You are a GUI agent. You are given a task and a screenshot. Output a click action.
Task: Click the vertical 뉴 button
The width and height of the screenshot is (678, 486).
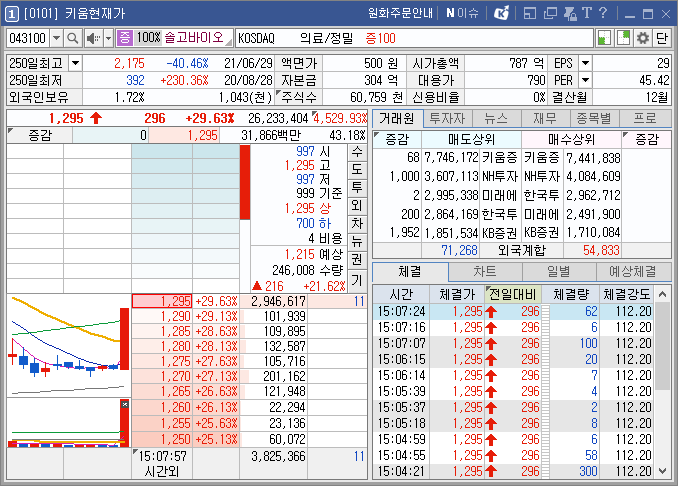(357, 242)
